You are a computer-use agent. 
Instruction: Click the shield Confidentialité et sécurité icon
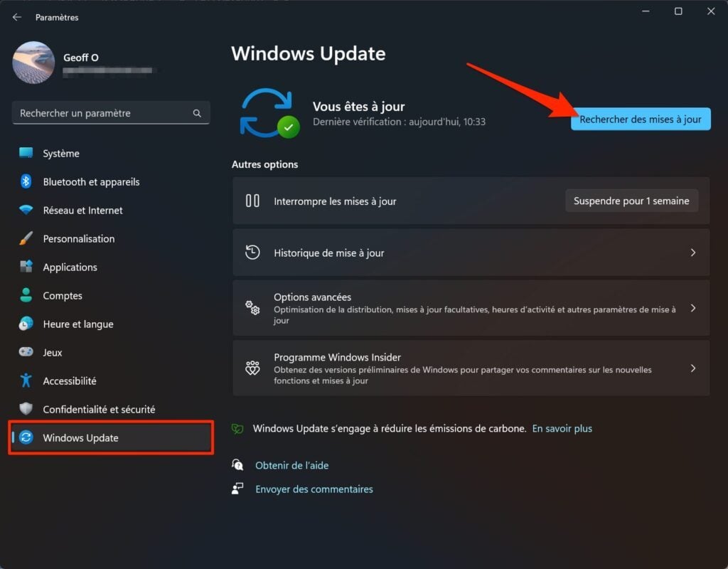coord(26,409)
